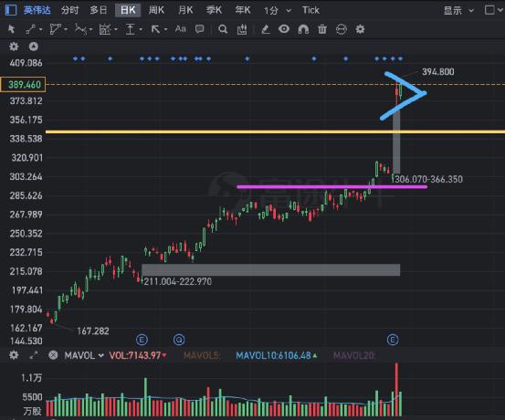Add a comment bubble note
Viewport: 505px width, 420px height.
pyautogui.click(x=200, y=29)
